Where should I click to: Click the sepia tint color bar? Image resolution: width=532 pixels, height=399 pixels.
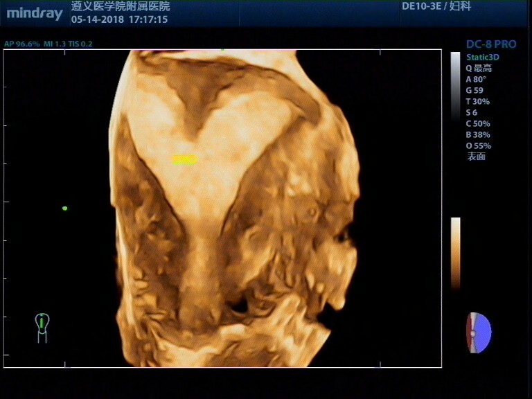455,252
